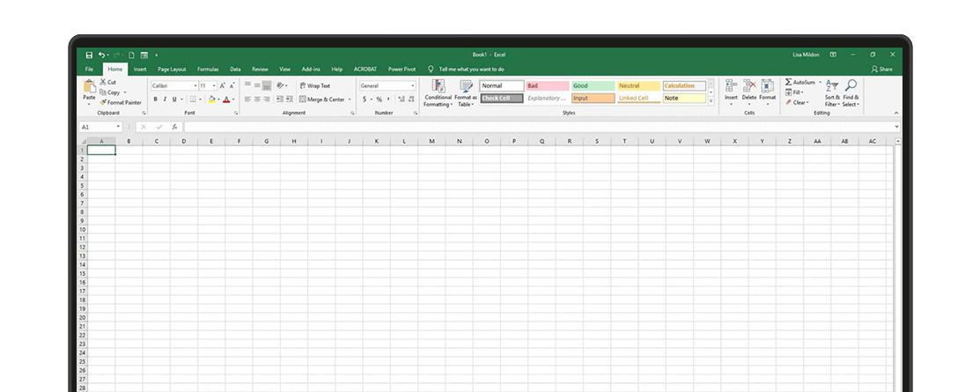Click the Insert Function fx icon
980x392 pixels.
174,127
